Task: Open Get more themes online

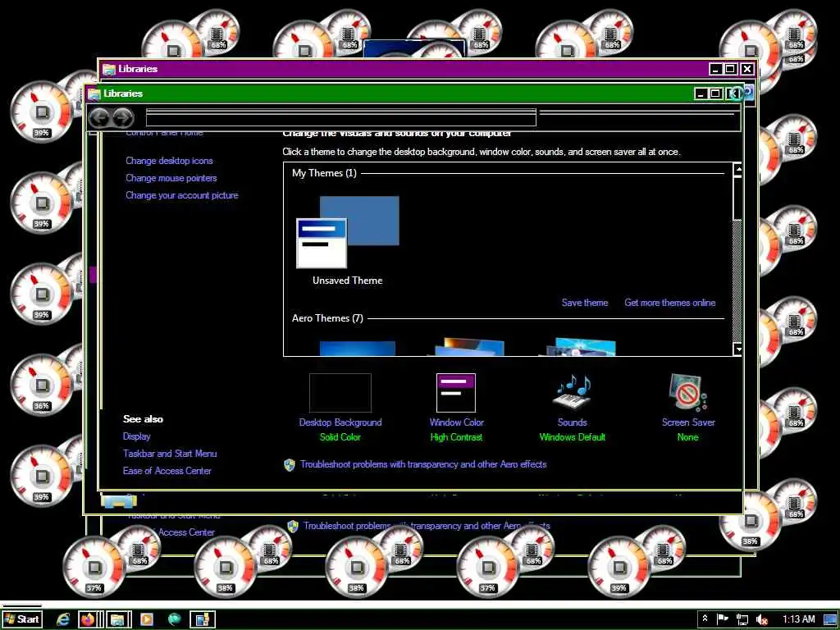Action: click(x=669, y=303)
